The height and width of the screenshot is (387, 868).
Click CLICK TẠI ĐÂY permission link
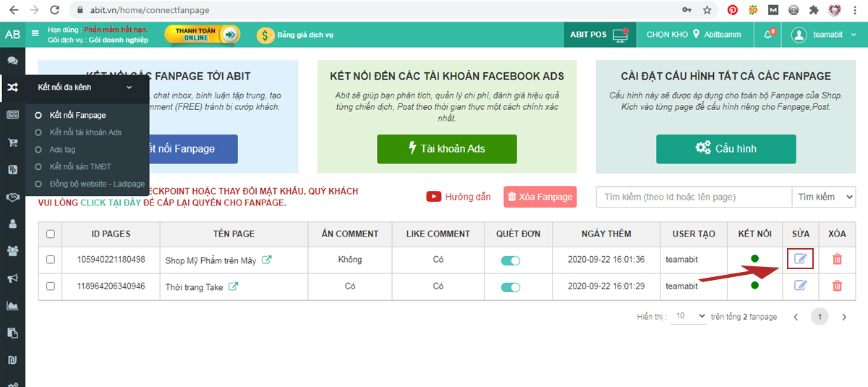pyautogui.click(x=112, y=203)
